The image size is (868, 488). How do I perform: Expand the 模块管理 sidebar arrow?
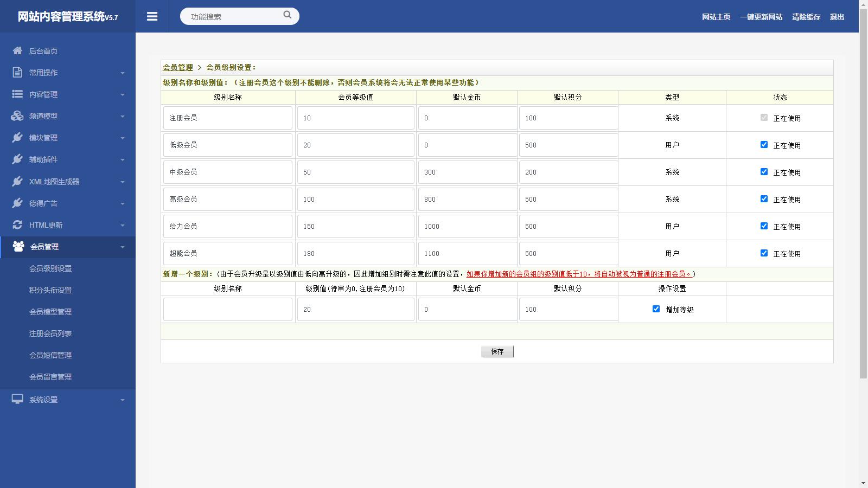(122, 138)
